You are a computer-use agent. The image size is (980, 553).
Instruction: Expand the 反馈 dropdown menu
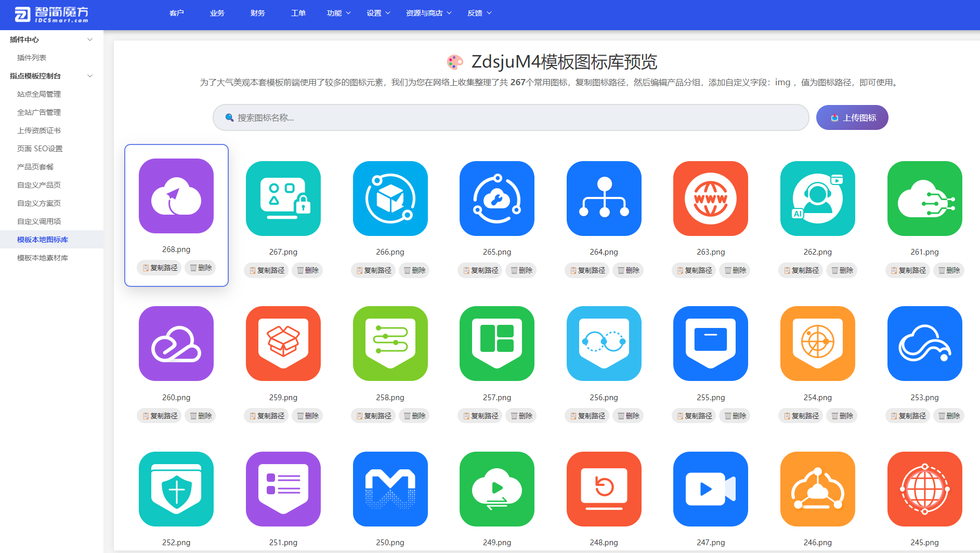[x=479, y=13]
